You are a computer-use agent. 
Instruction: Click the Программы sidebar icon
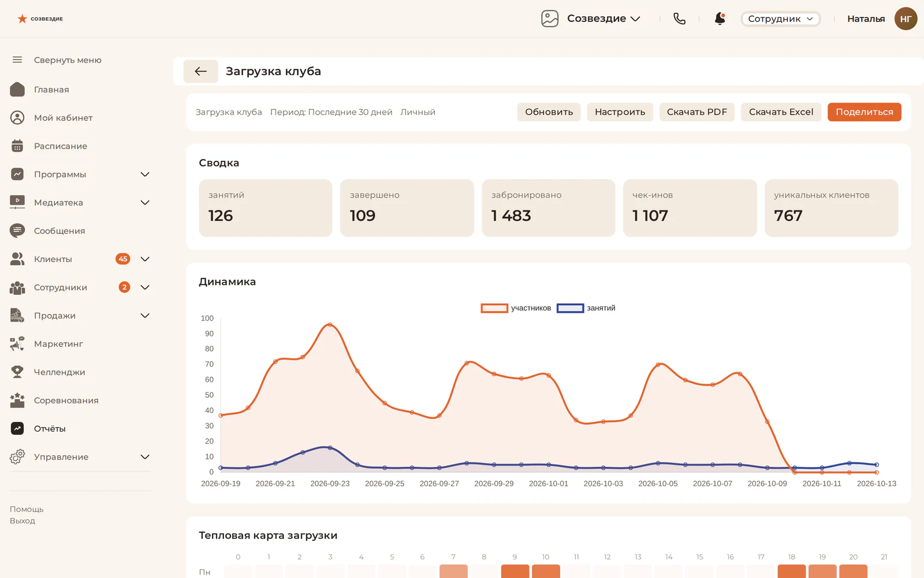pyautogui.click(x=17, y=174)
